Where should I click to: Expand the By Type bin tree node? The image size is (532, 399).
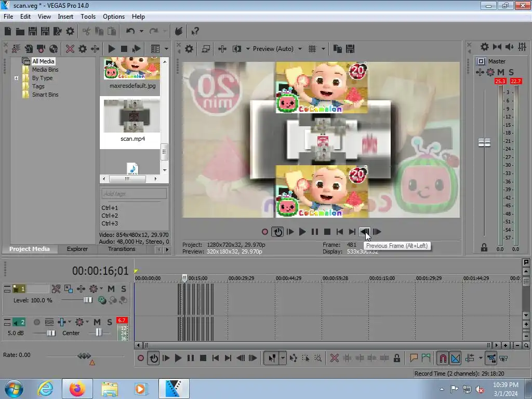[x=16, y=78]
